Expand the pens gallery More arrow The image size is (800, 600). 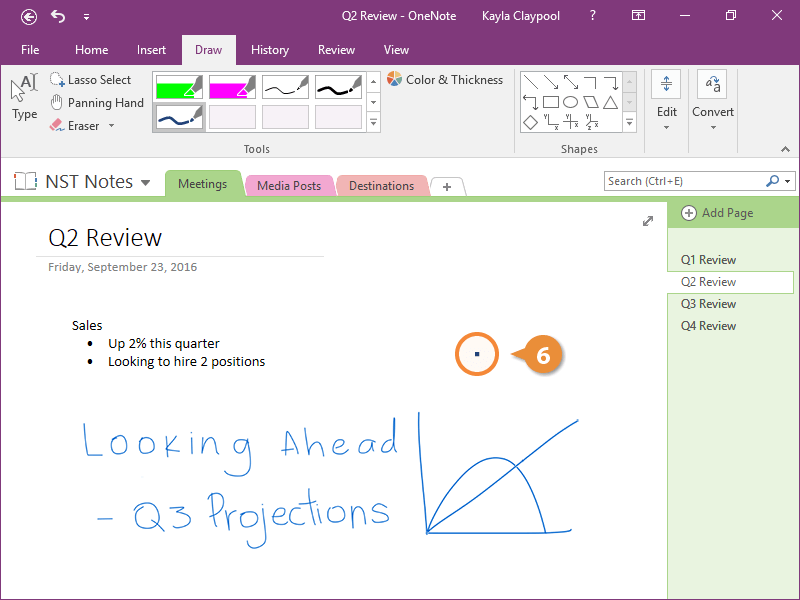(x=374, y=123)
